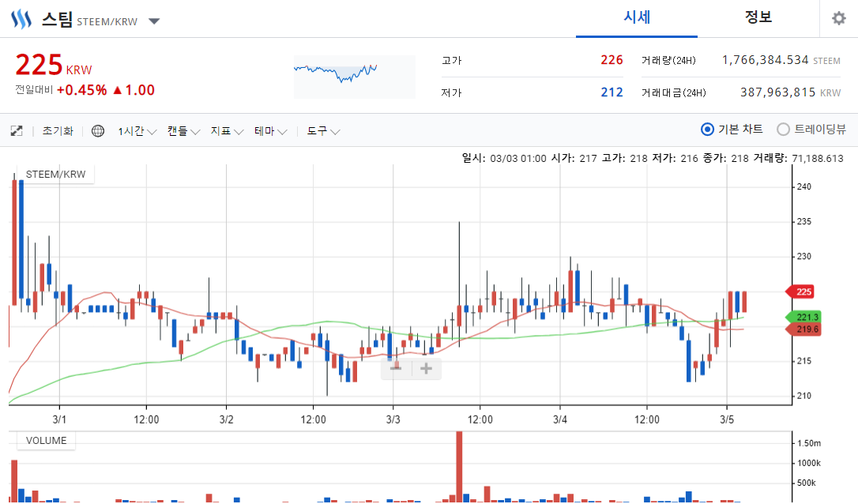Open the 테마 theme dropdown
The image size is (858, 504).
[x=270, y=131]
